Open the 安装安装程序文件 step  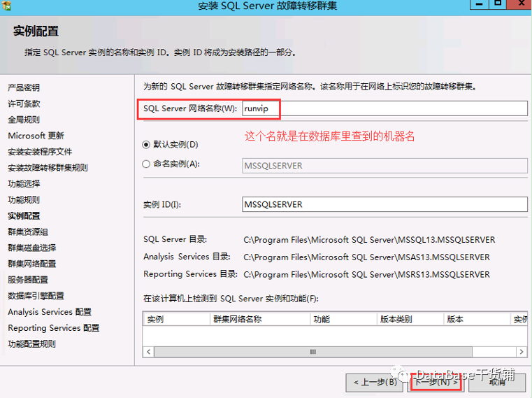40,152
